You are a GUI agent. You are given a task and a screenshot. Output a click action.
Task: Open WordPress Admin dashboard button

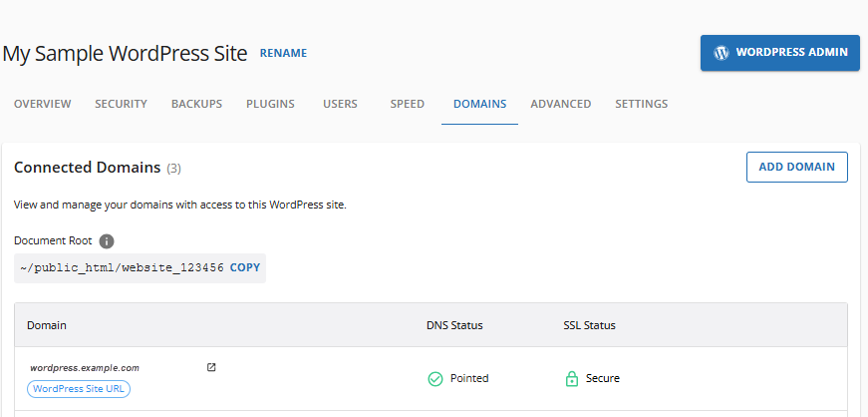pos(780,53)
